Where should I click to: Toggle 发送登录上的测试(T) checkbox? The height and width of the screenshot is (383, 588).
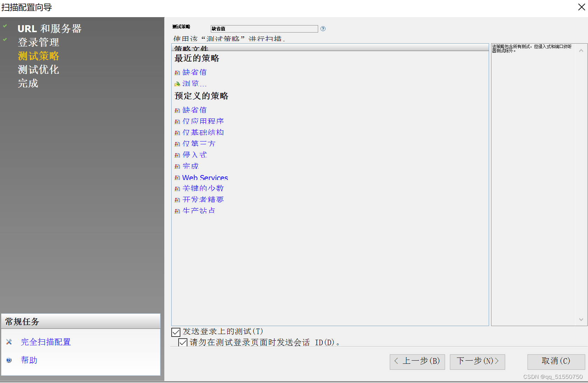tap(176, 332)
